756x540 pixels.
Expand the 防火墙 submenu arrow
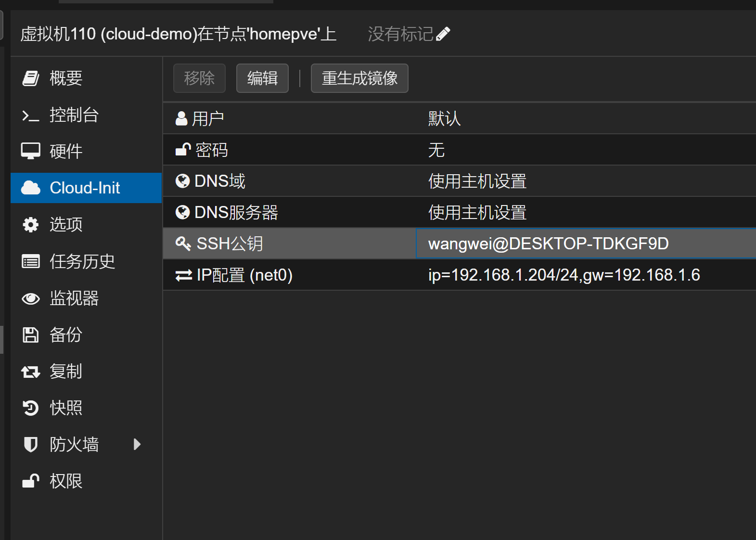coord(137,444)
